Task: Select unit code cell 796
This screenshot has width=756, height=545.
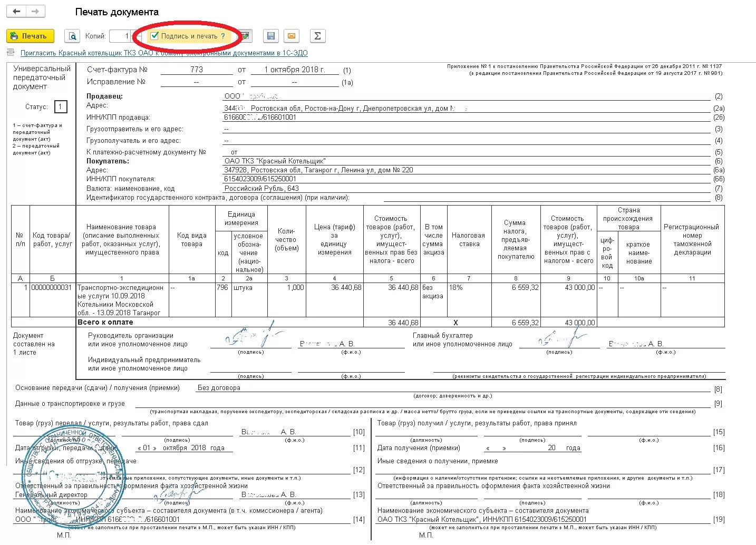Action: 223,300
